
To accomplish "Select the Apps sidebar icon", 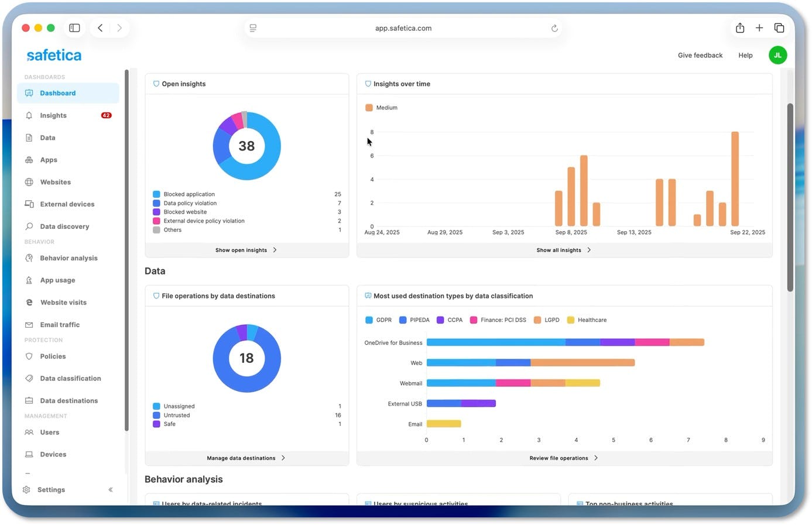I will point(29,160).
